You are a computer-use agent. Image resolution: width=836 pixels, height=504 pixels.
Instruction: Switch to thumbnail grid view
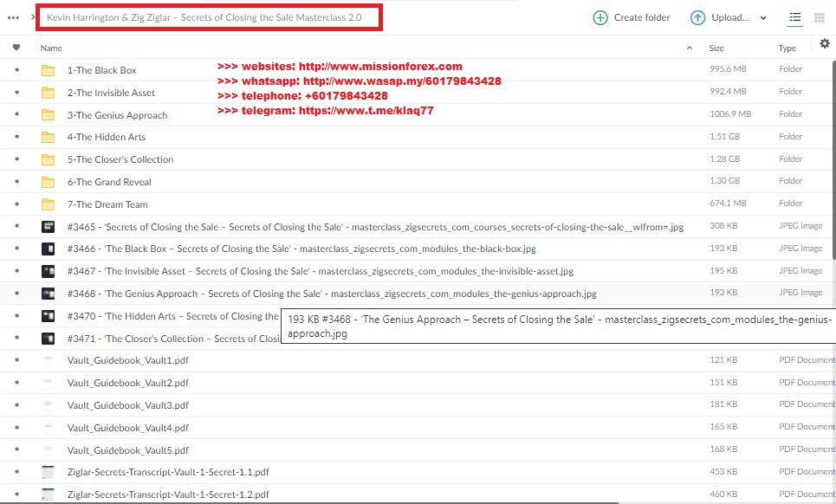(820, 18)
